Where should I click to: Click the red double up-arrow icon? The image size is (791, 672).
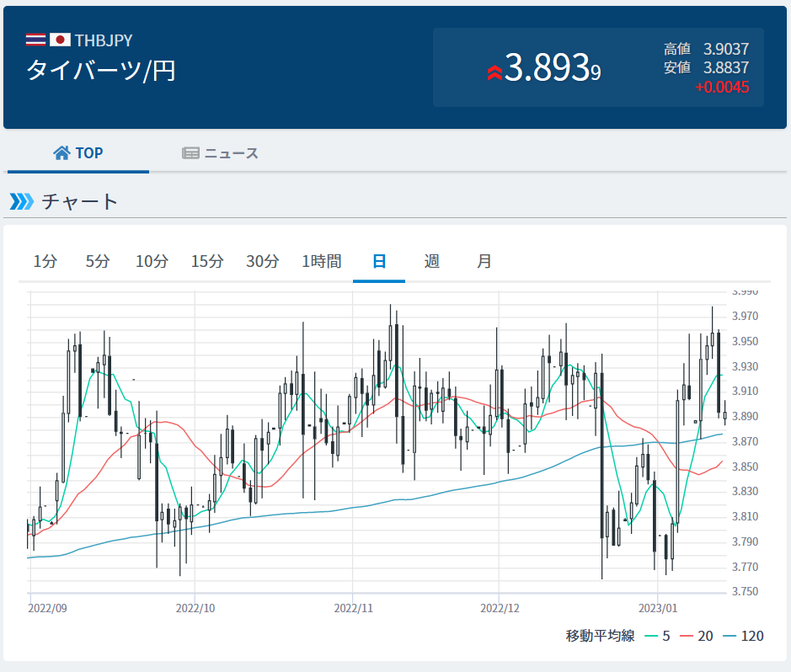(494, 73)
